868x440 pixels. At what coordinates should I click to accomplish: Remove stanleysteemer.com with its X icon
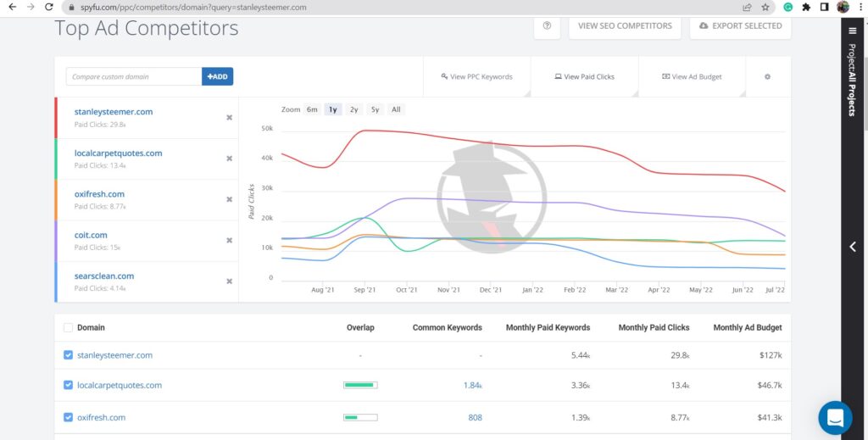click(x=229, y=118)
